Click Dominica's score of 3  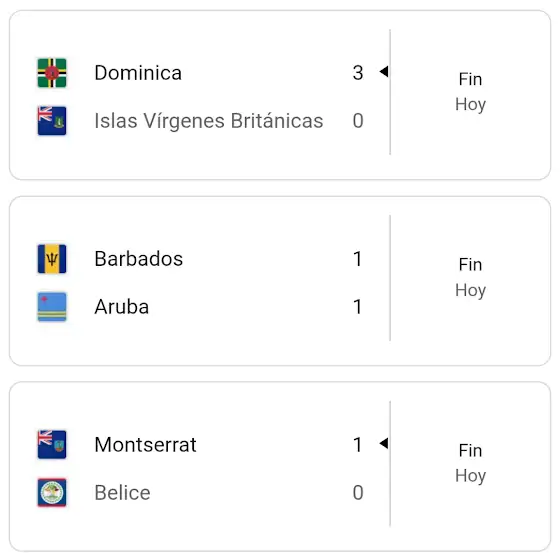pos(358,73)
